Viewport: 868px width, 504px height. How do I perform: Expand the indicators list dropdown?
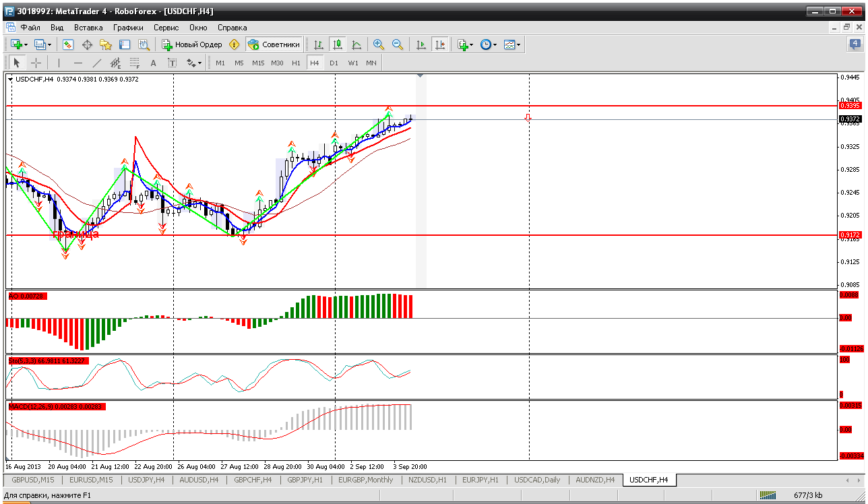coord(470,44)
